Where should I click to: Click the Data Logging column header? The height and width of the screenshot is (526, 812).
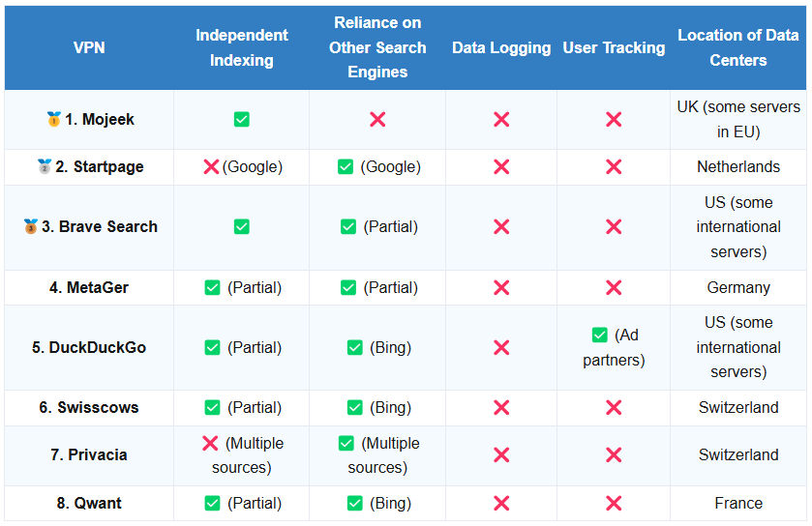coord(501,47)
